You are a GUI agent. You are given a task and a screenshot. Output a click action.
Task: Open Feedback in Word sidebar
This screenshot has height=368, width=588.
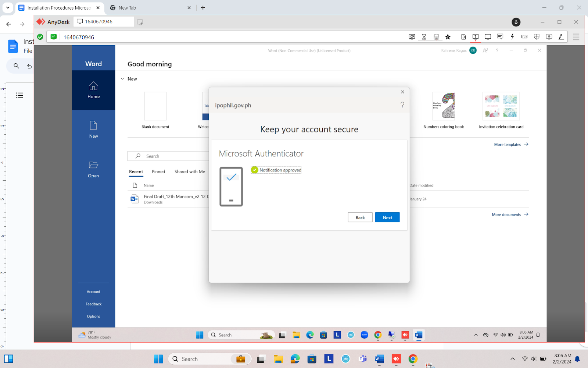point(93,304)
